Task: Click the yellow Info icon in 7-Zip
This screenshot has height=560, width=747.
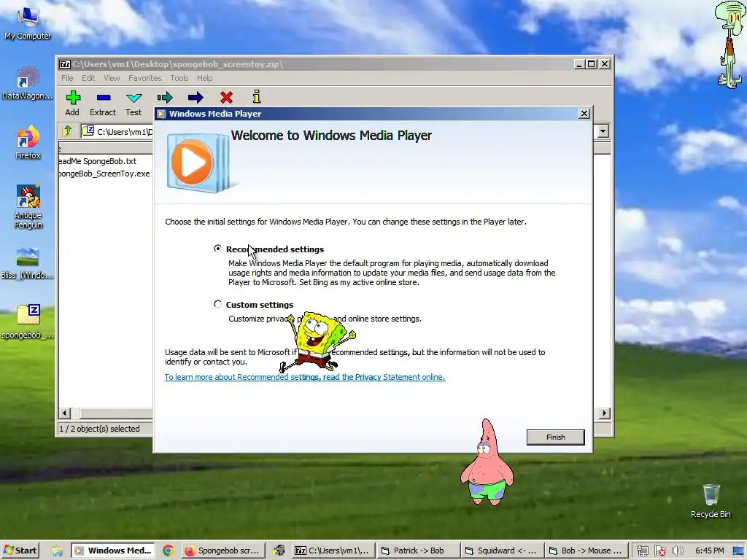Action: point(257,97)
